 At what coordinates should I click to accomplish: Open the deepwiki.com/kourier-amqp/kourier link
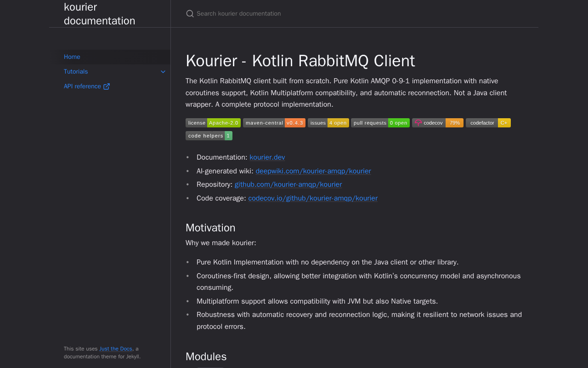[313, 171]
